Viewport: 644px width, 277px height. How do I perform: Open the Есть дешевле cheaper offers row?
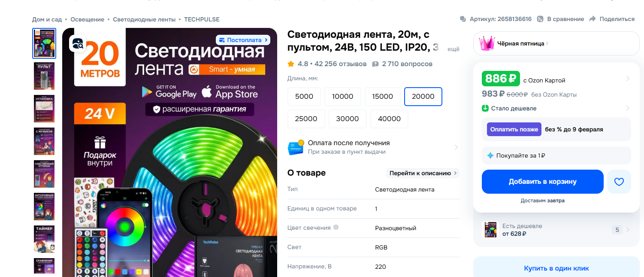tap(556, 230)
